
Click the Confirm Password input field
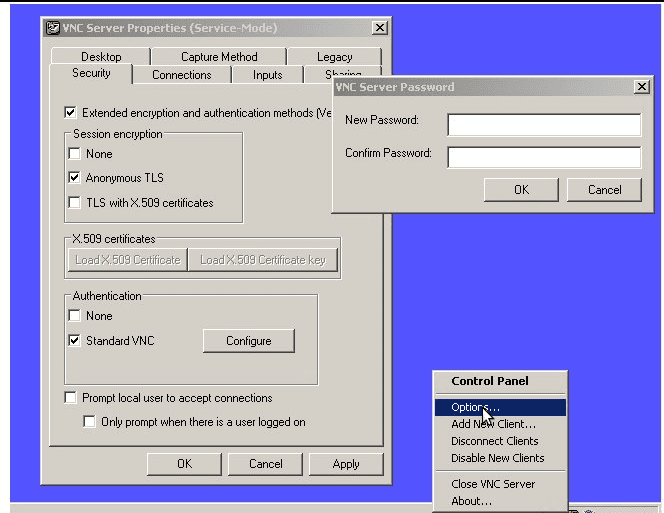pos(544,157)
